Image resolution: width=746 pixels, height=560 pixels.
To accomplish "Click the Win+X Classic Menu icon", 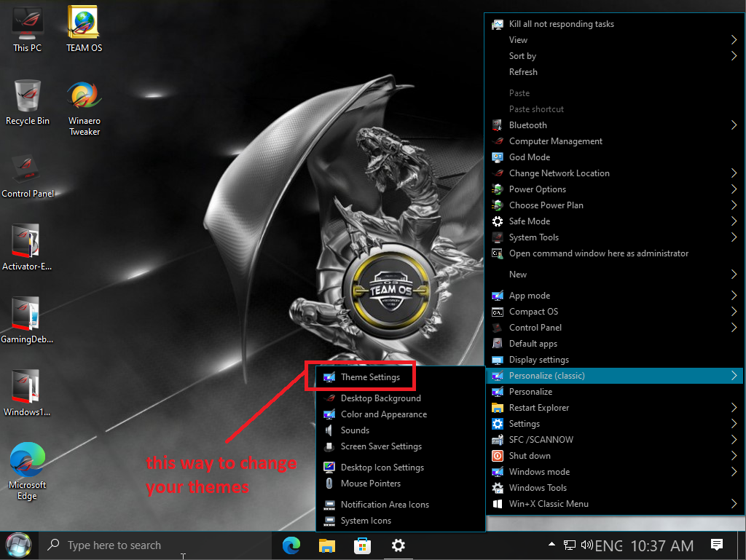I will pyautogui.click(x=497, y=504).
